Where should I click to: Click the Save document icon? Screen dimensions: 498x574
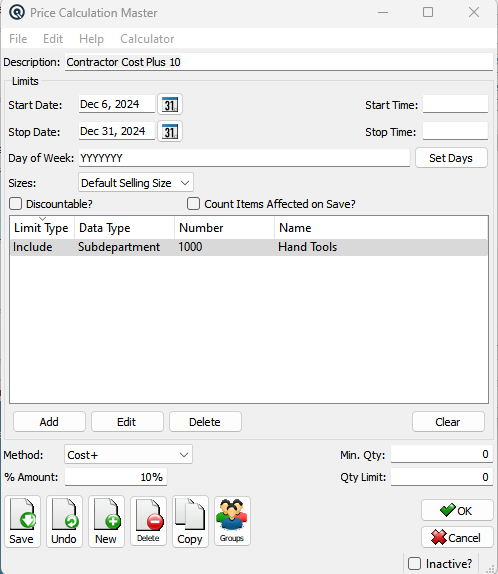tap(22, 521)
